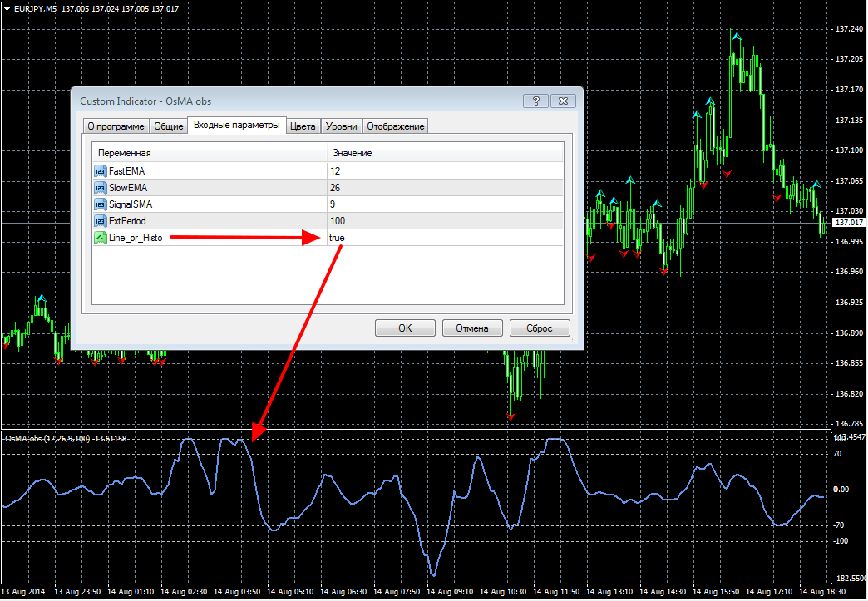Select the Line_or_Histo true value cell
Screen dimensions: 868x601
pos(446,238)
